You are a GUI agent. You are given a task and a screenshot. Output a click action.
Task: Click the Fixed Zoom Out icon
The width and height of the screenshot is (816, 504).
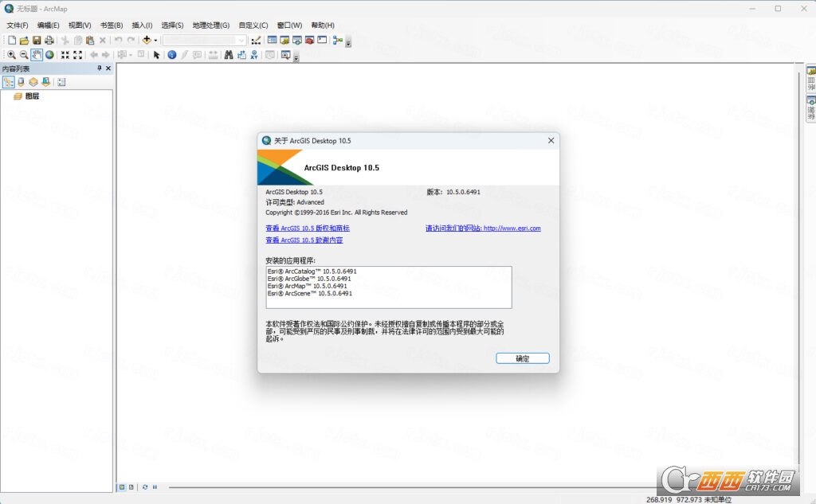pos(77,55)
